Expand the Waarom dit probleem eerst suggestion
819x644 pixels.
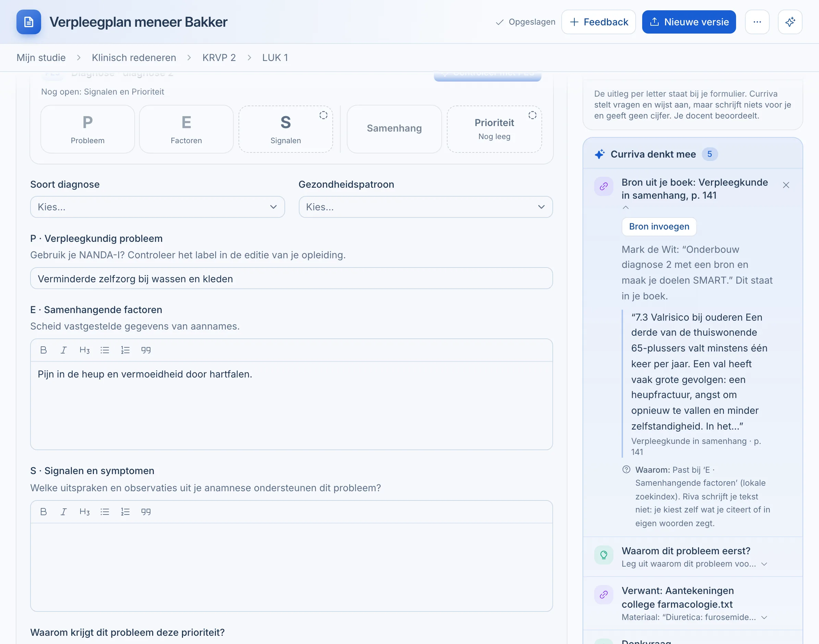click(764, 564)
